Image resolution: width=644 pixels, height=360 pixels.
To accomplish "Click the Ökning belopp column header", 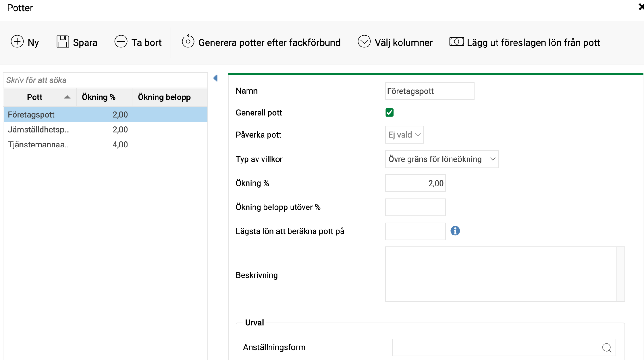I will pos(169,97).
